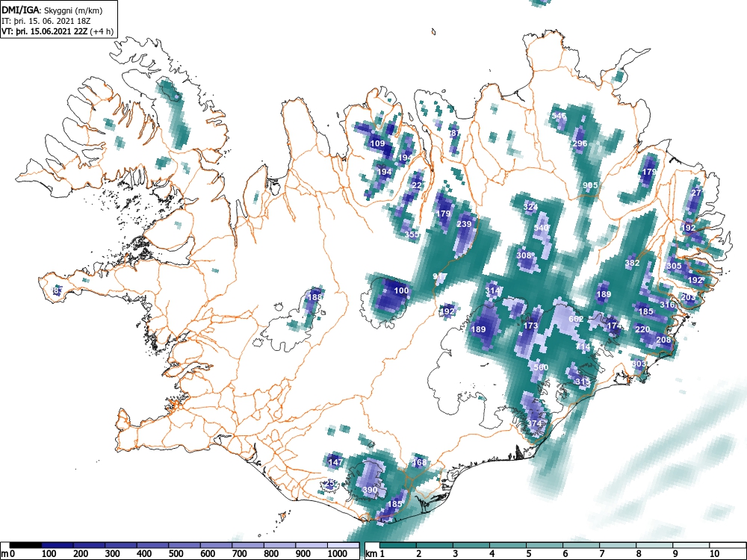The width and height of the screenshot is (747, 560).
Task: Click the visibility value 374 in the southeast
Action: point(534,423)
